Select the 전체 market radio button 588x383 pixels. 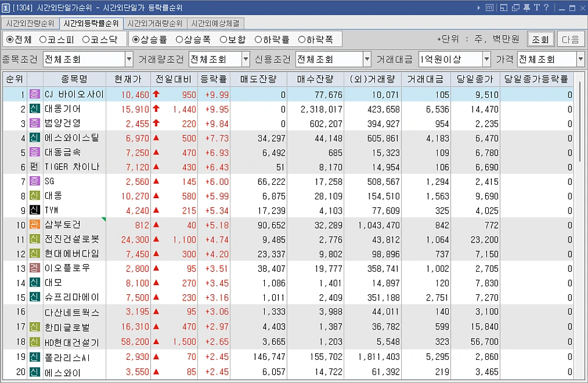click(10, 40)
